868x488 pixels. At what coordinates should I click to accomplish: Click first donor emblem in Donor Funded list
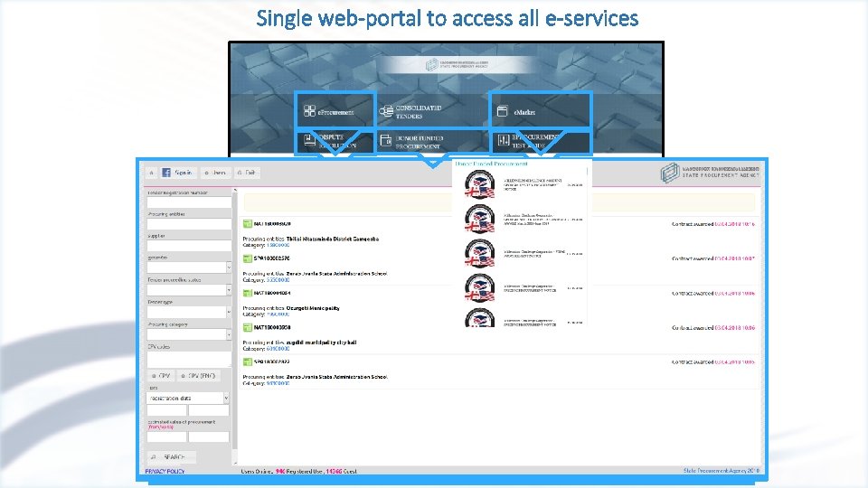[480, 184]
